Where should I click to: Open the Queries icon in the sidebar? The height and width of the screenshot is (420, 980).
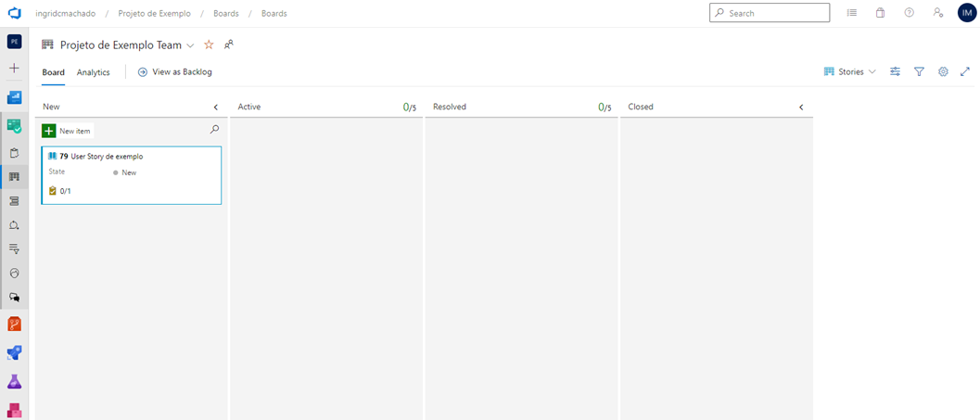pyautogui.click(x=15, y=249)
